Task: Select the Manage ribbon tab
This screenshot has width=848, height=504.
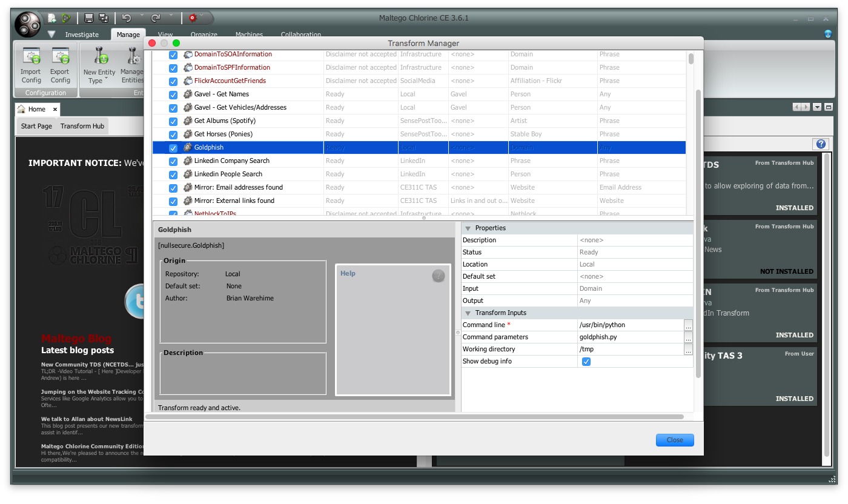Action: click(x=128, y=35)
